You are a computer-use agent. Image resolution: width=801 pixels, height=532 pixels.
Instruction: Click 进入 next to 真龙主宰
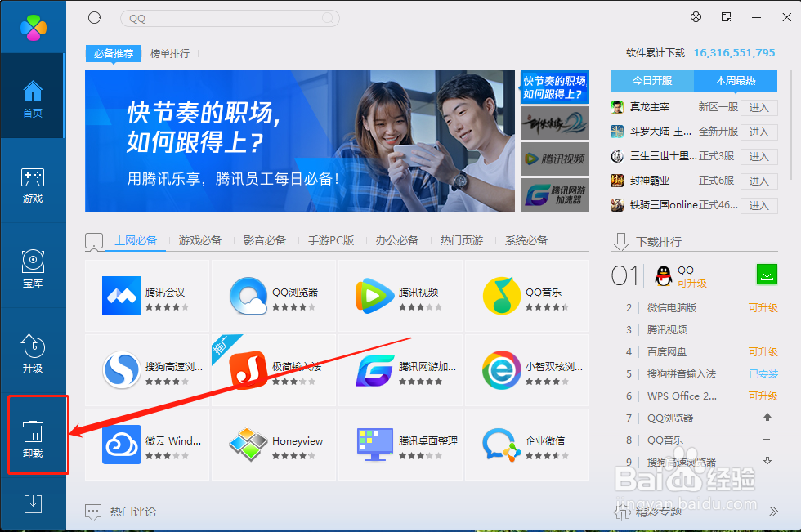pyautogui.click(x=758, y=107)
